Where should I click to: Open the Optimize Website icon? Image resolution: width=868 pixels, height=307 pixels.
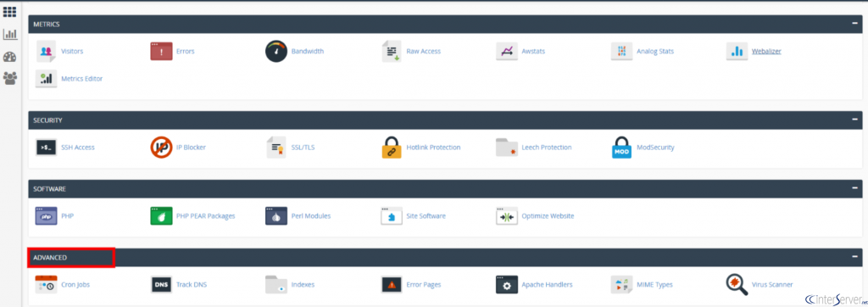click(507, 216)
